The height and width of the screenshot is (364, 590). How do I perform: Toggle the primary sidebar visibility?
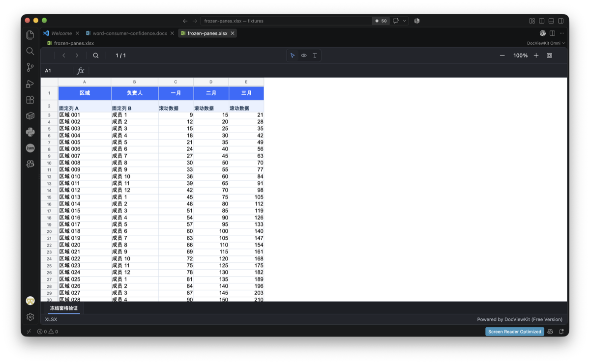(x=541, y=21)
